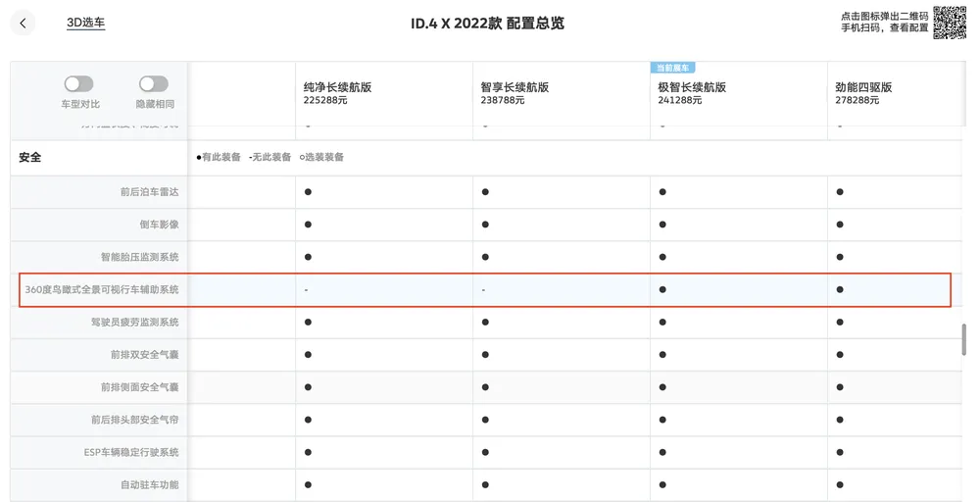The height and width of the screenshot is (502, 980).
Task: Click the 前排双安全气囊 row label
Action: pos(145,355)
